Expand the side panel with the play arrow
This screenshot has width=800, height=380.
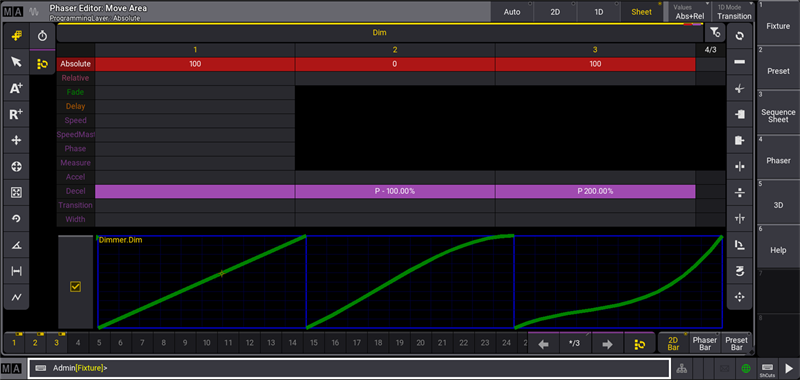[x=789, y=368]
